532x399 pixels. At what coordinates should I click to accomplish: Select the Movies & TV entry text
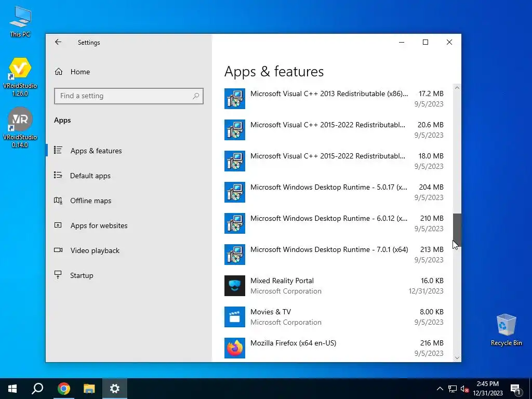pyautogui.click(x=270, y=312)
